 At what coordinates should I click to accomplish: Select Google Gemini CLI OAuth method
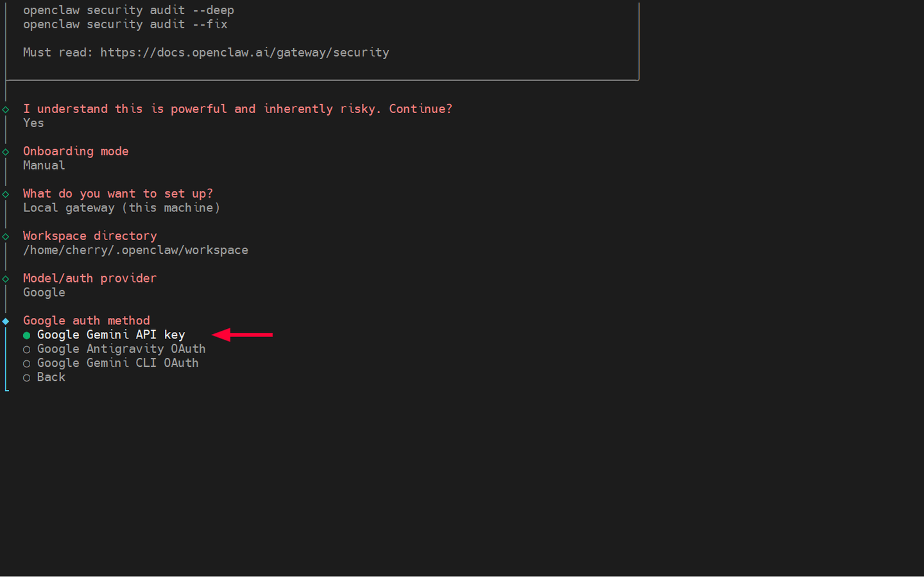pos(117,363)
